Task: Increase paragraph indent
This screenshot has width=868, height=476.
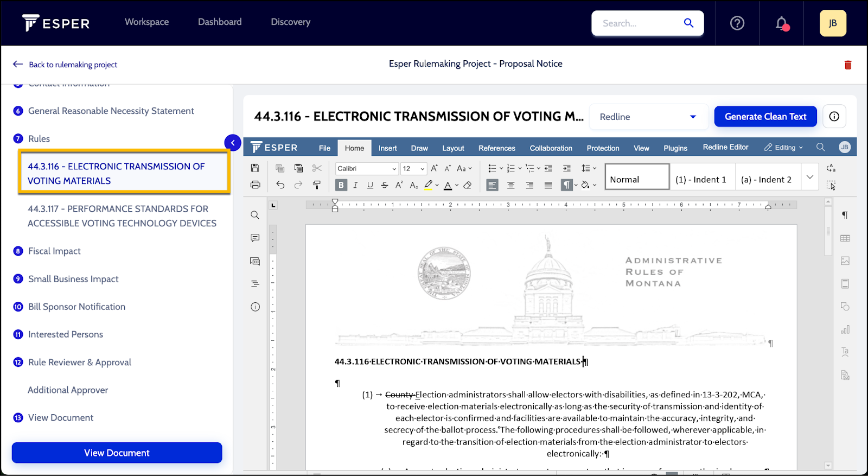Action: [x=567, y=168]
